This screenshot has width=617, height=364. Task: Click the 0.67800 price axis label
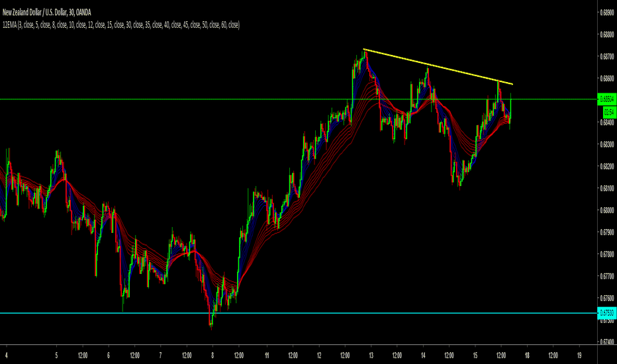(607, 254)
